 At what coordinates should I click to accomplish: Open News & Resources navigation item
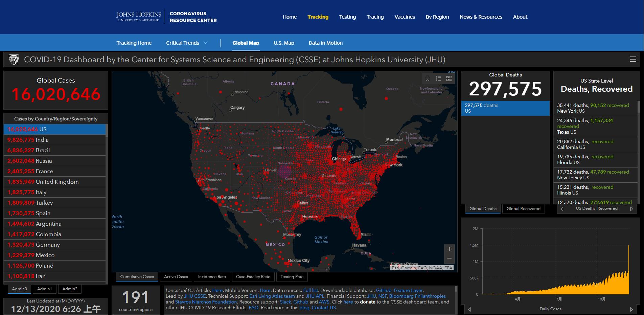click(481, 17)
